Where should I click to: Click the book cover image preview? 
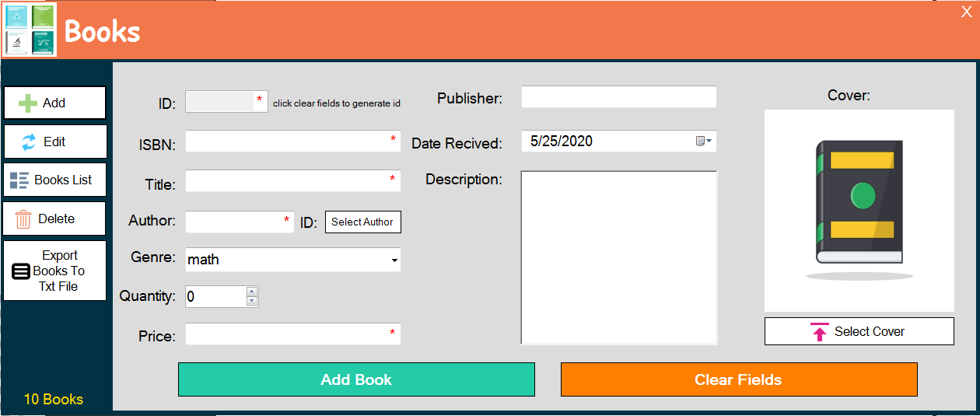click(x=859, y=211)
